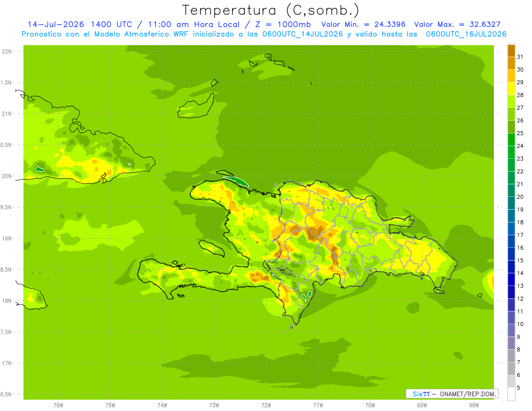Viewport: 532px width, 411px height.
Task: Click the '70W' longitude label
Action: 370,405
